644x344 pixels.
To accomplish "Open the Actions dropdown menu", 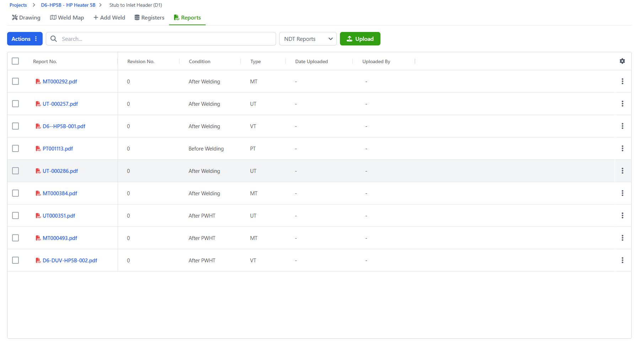I will [x=25, y=39].
